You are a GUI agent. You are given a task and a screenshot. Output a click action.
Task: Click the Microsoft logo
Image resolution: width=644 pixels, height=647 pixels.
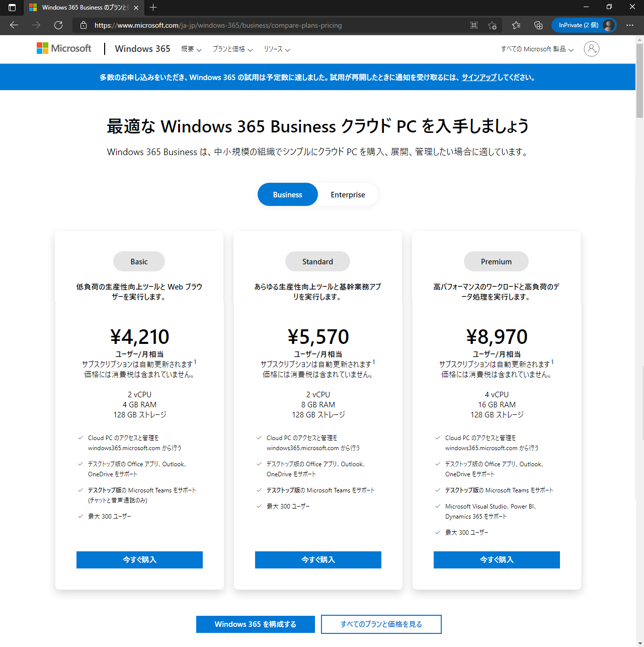point(64,48)
